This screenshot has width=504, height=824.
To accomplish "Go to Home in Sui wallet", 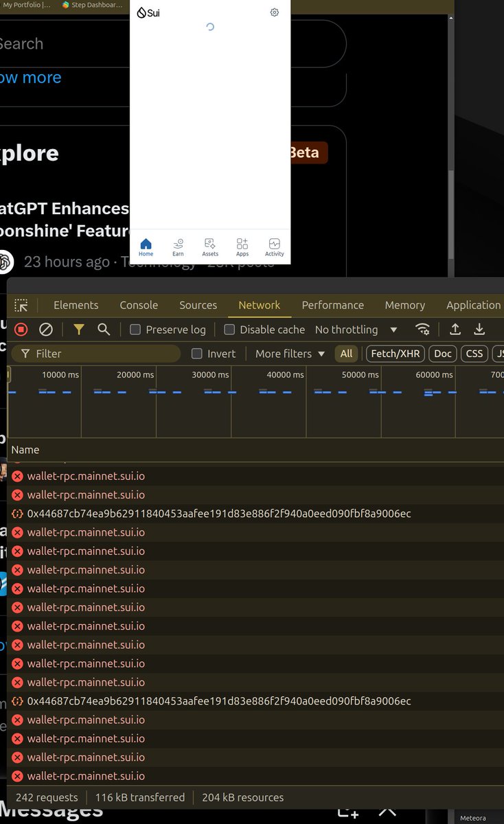I will coord(146,247).
